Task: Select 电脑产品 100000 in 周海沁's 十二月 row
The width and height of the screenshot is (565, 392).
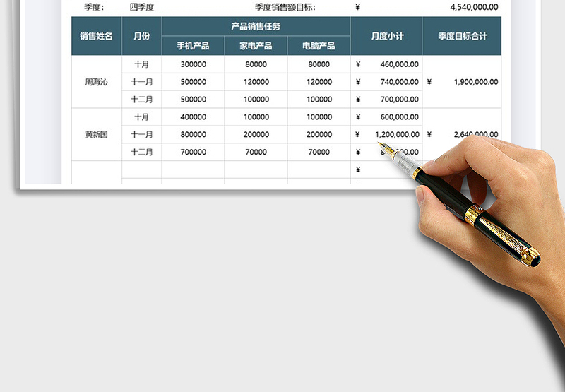Action: [319, 100]
